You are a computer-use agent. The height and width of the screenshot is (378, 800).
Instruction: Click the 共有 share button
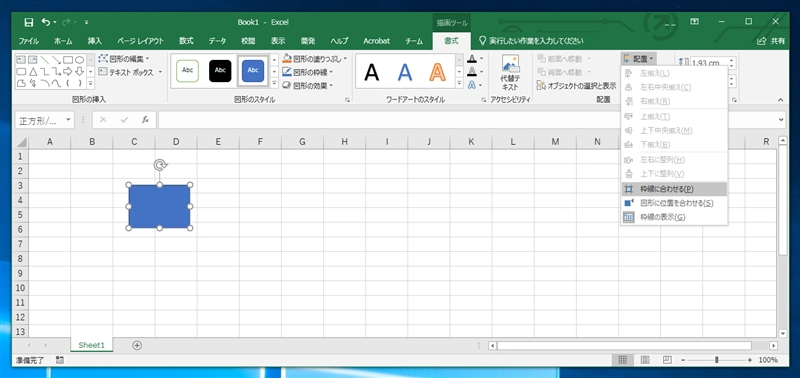click(771, 41)
